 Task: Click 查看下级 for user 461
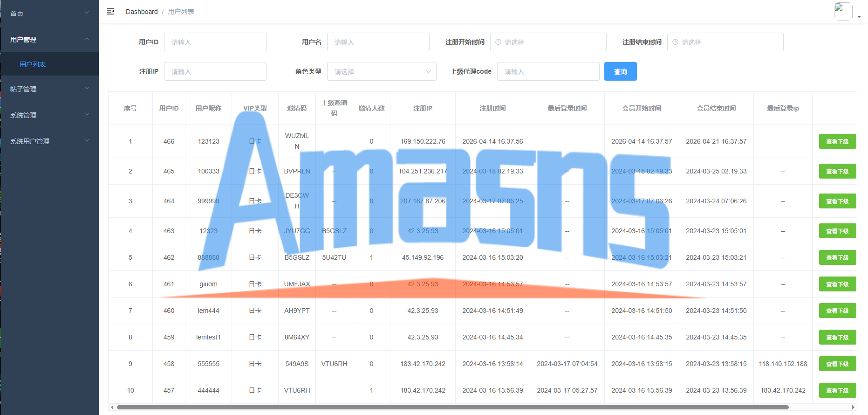tap(837, 284)
